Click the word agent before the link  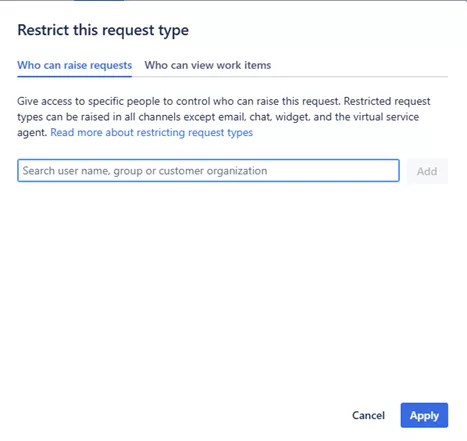(32, 133)
